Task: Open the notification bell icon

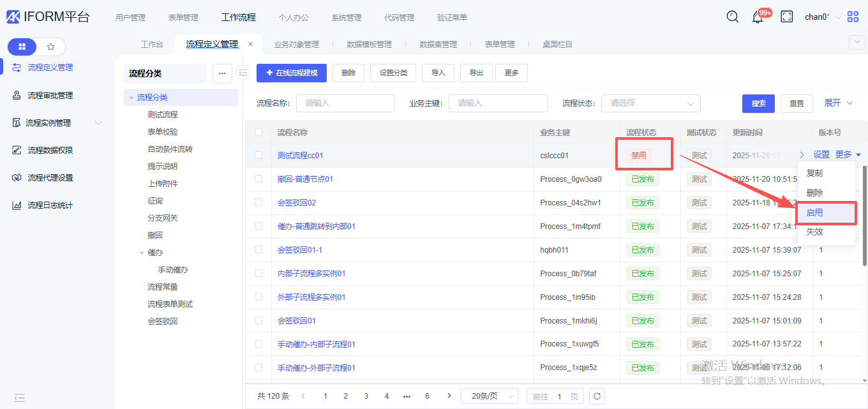Action: [x=758, y=17]
